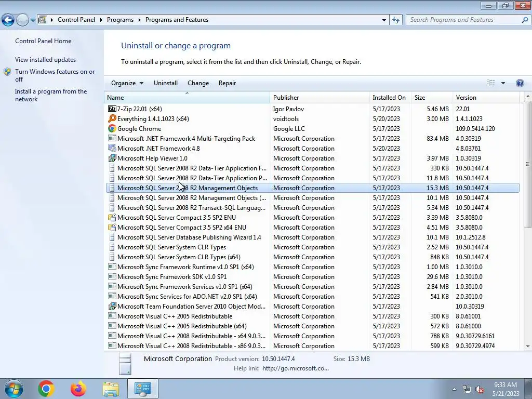The height and width of the screenshot is (399, 532).
Task: Click the Microsoft Sync Framework SDK icon
Action: click(x=112, y=276)
